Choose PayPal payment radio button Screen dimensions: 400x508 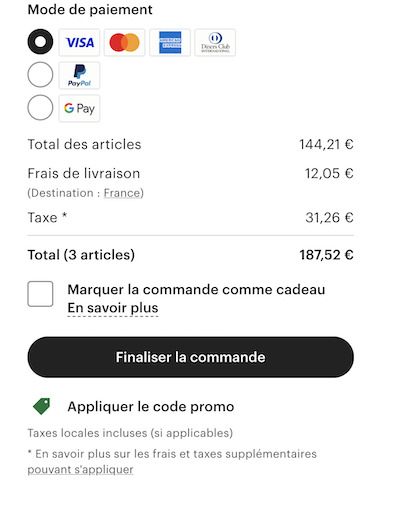click(x=40, y=75)
